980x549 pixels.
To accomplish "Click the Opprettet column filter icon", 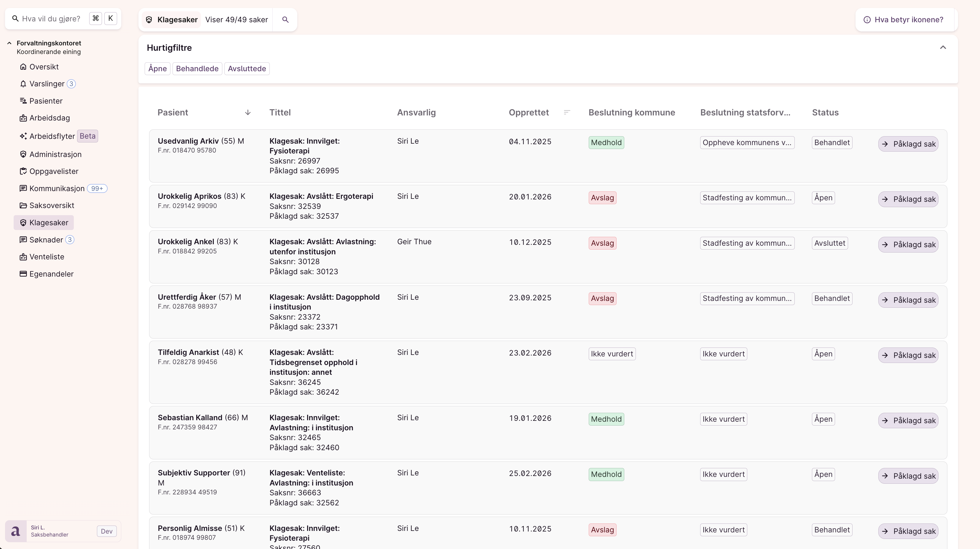I will point(567,112).
